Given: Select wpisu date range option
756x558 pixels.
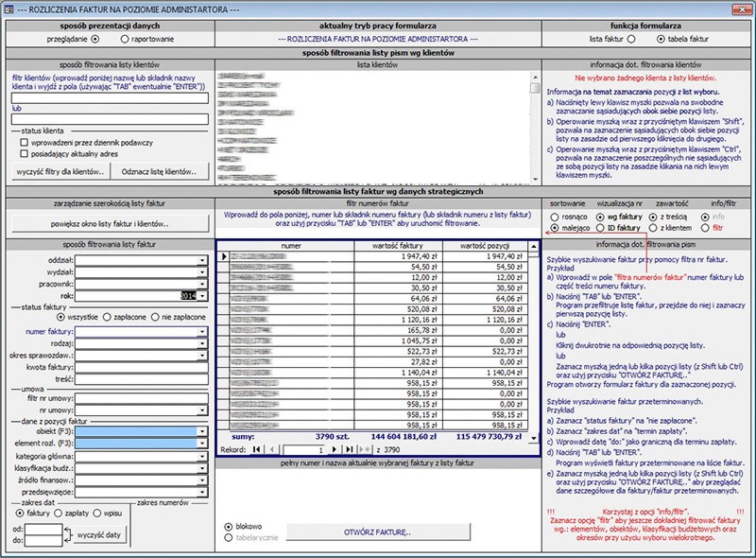Looking at the screenshot, I should click(96, 514).
